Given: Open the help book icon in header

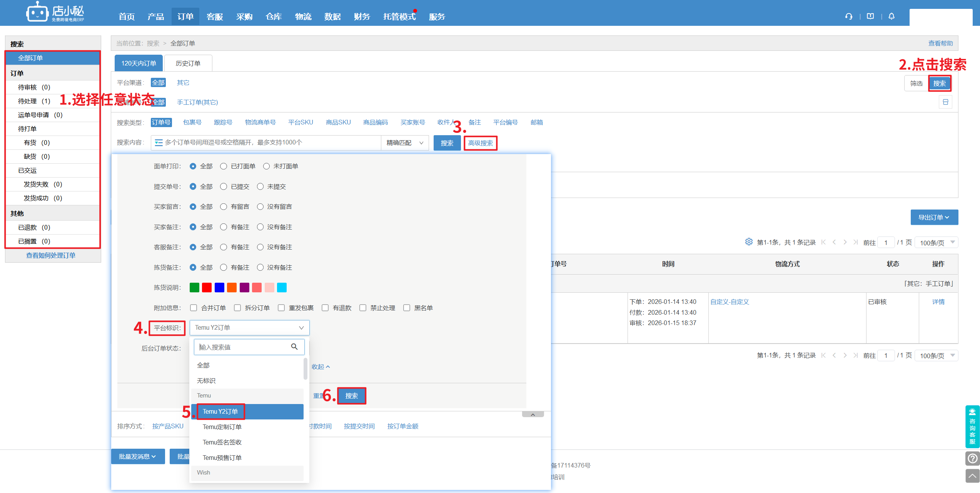Looking at the screenshot, I should 870,16.
